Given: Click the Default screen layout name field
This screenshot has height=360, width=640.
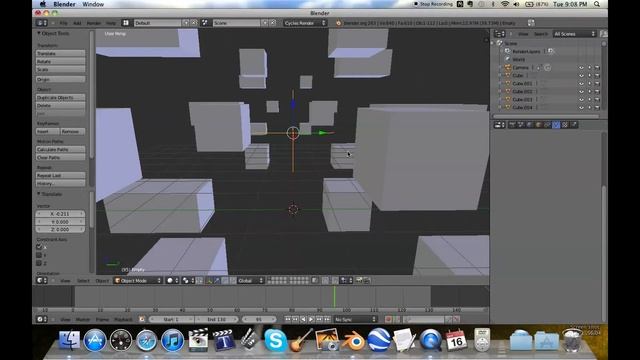Looking at the screenshot, I should pos(158,23).
